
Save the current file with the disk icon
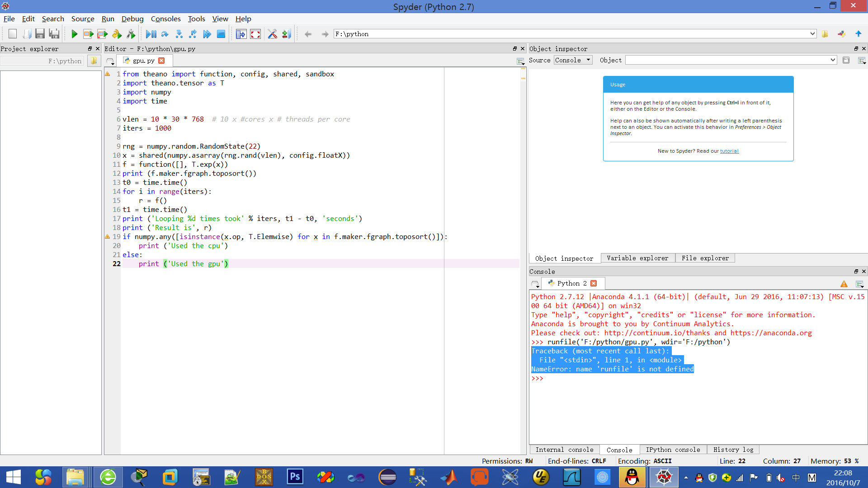point(40,34)
